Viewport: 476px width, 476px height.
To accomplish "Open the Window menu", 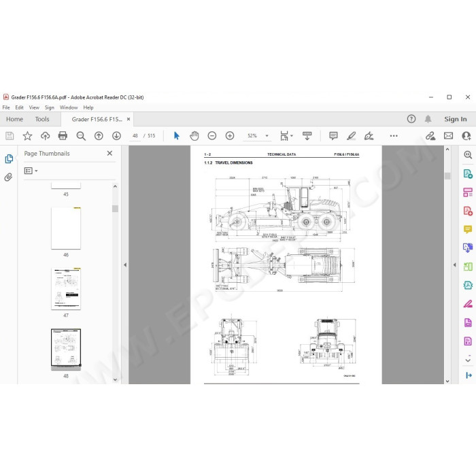I will 69,107.
